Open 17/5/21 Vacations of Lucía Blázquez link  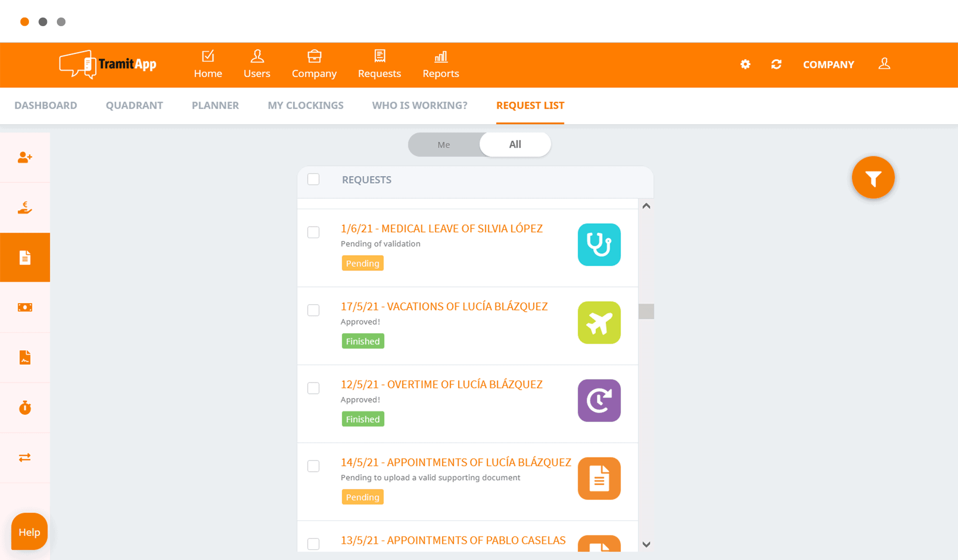[444, 307]
